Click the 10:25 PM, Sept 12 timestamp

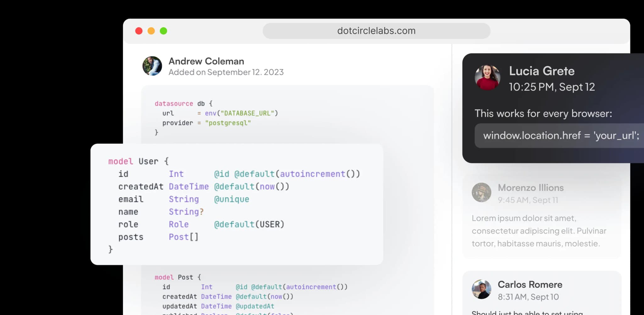(552, 87)
